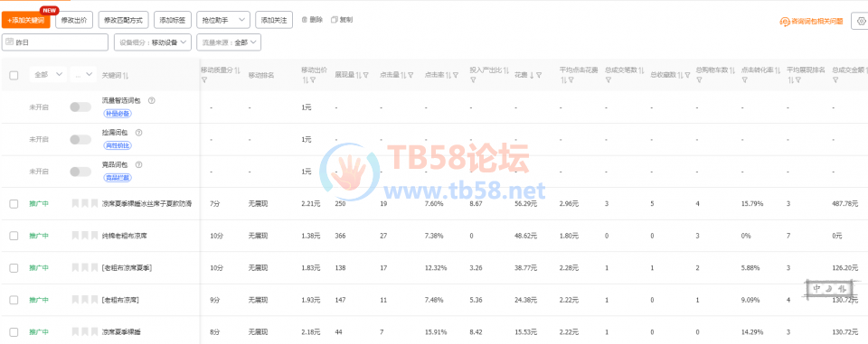The width and height of the screenshot is (868, 344).
Task: Click the 补贴必备 tag
Action: coord(118,114)
